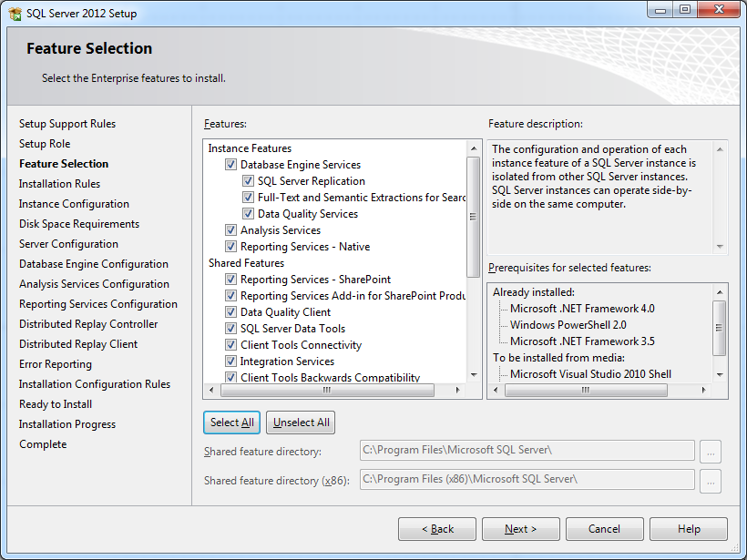
Task: Click Already installed heading in prerequisites
Action: (x=534, y=292)
